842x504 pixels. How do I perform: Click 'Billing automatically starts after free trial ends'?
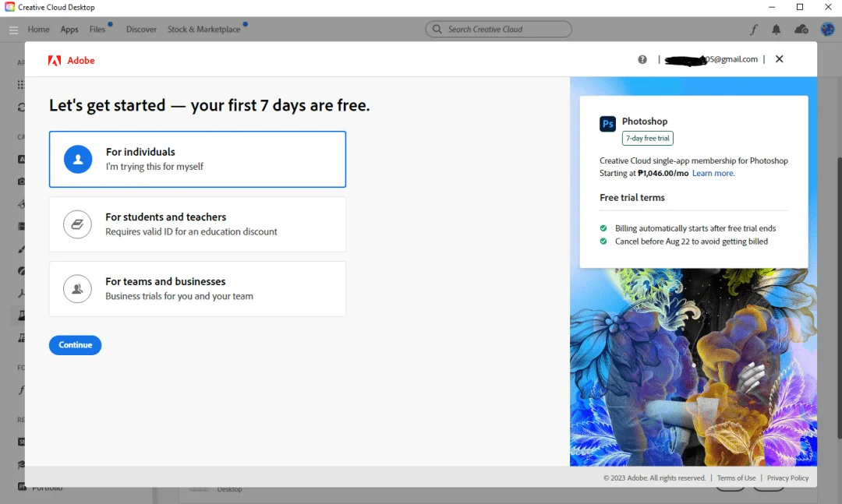tap(695, 229)
